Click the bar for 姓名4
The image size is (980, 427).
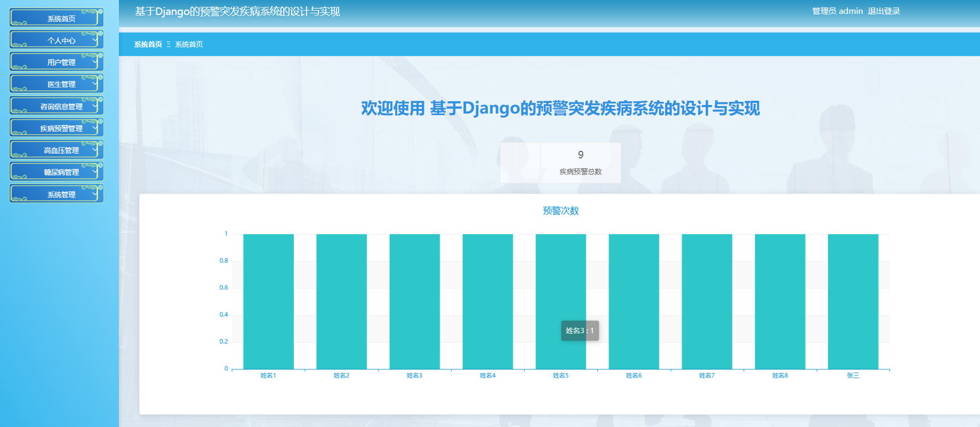487,301
